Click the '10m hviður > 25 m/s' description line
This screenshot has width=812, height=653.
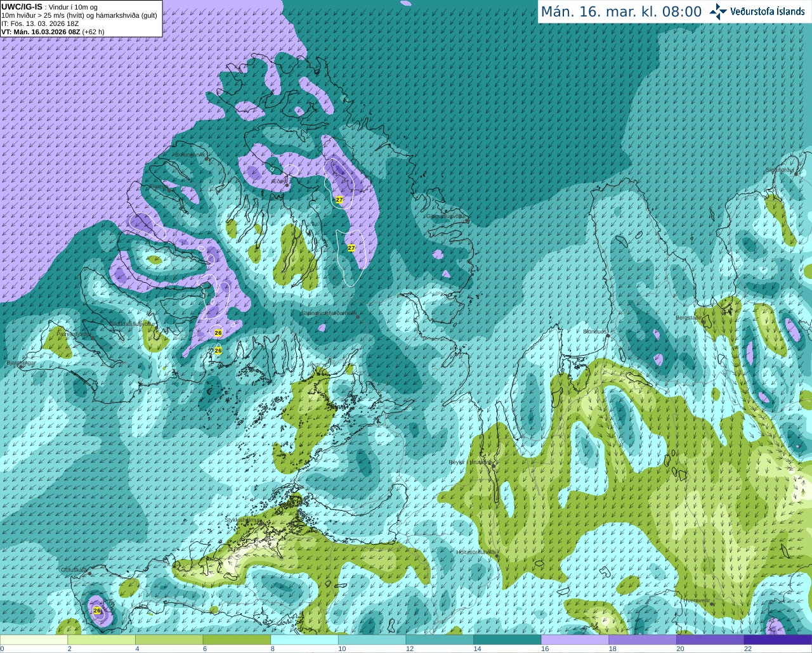79,15
